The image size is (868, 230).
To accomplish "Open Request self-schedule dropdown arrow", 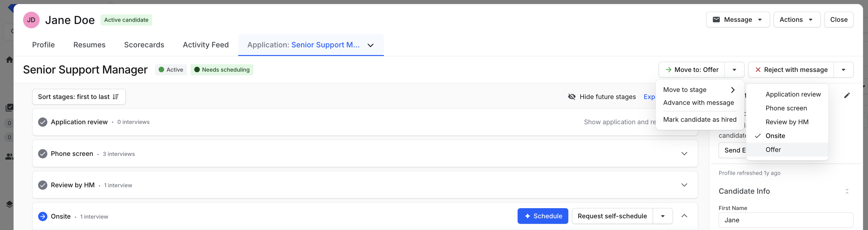I will 663,216.
